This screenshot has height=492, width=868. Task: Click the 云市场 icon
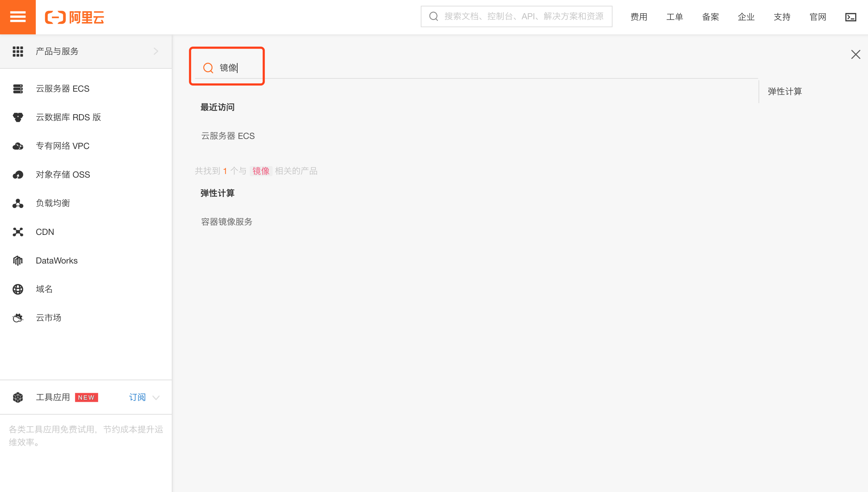[x=18, y=318]
